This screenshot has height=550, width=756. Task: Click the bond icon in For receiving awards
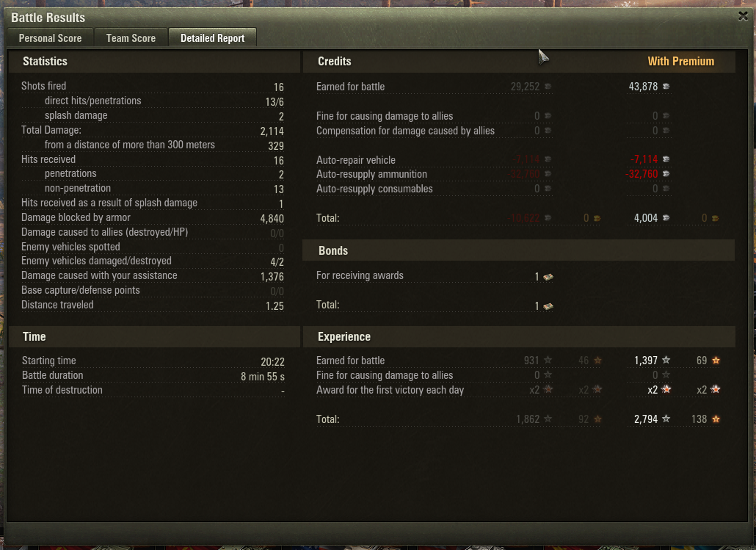pyautogui.click(x=548, y=277)
